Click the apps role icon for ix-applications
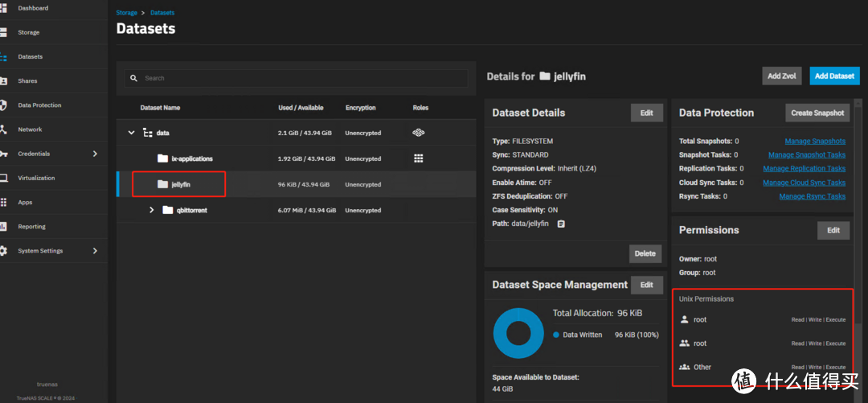Image resolution: width=868 pixels, height=403 pixels. pyautogui.click(x=418, y=158)
